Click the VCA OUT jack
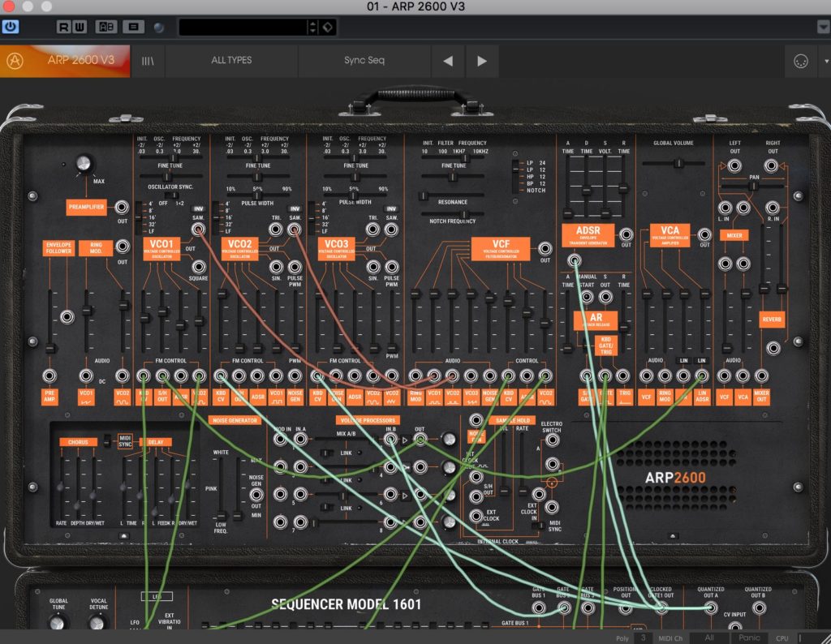 704,234
